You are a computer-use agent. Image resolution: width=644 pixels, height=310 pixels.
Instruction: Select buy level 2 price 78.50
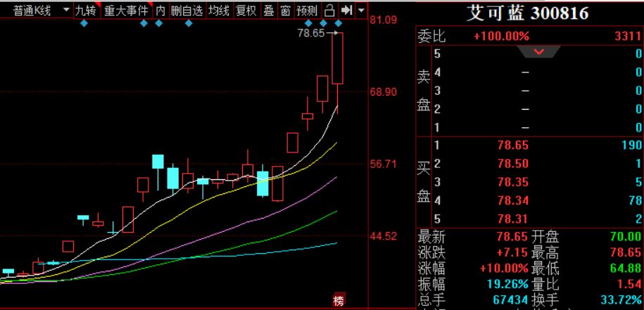pos(513,164)
